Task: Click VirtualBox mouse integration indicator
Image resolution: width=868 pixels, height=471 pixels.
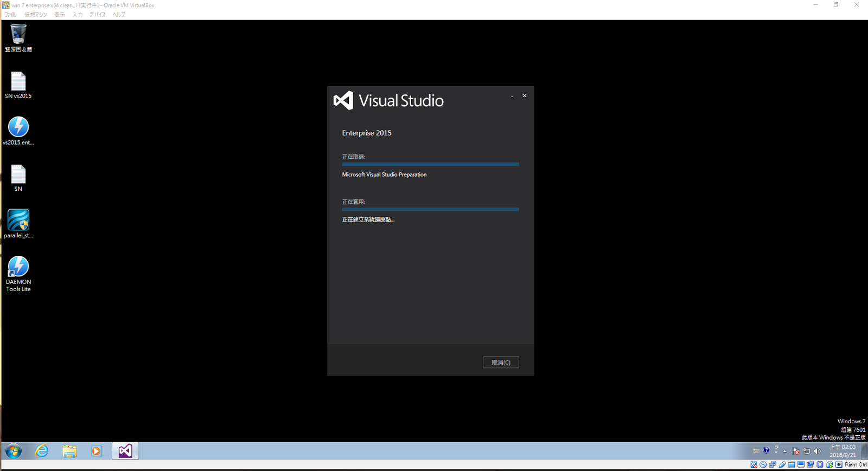Action: click(829, 464)
